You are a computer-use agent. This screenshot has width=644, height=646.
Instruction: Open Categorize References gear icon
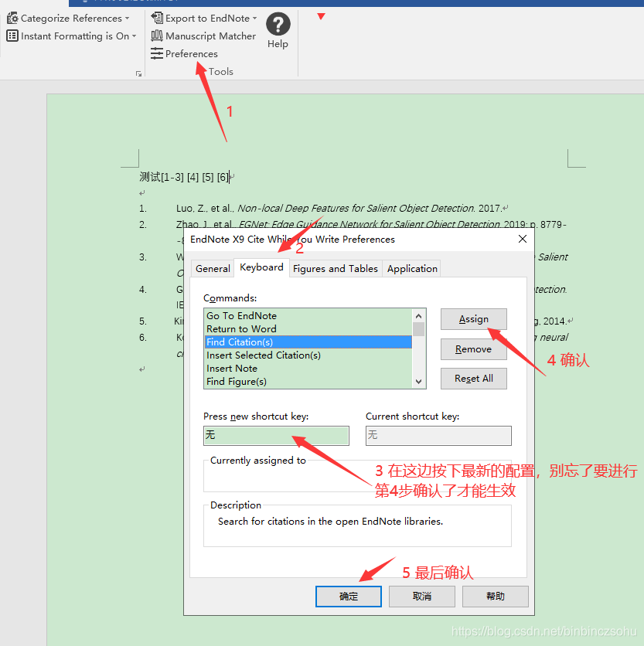click(12, 18)
